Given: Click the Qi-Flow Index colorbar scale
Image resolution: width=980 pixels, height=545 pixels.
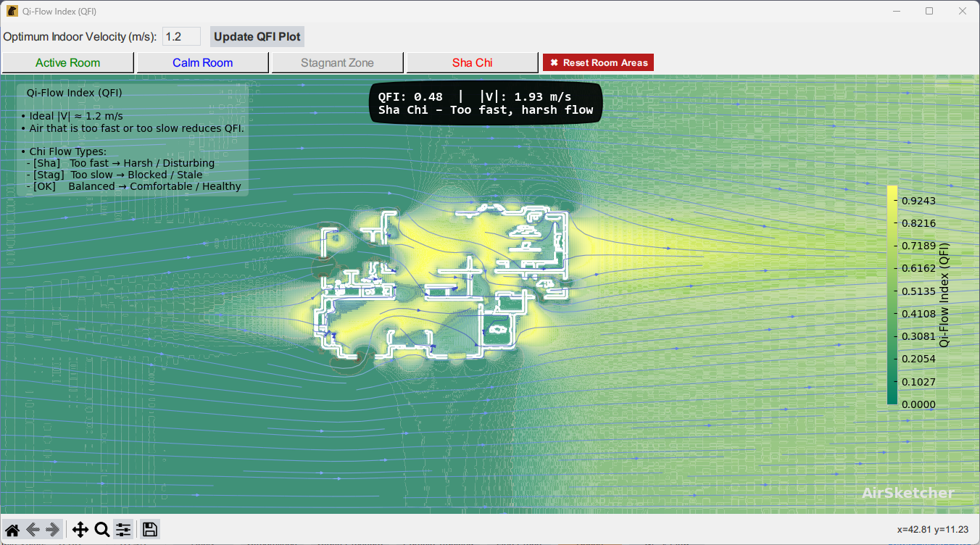Looking at the screenshot, I should point(892,295).
